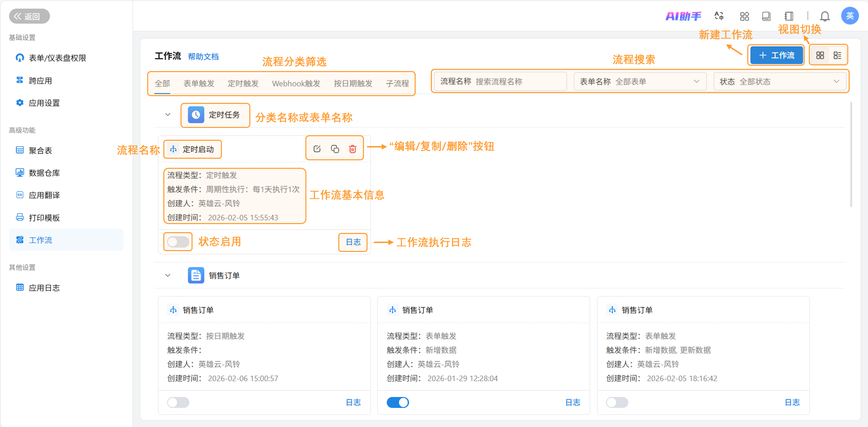Click the copy icon on 定时启动 card
This screenshot has height=427, width=868.
[335, 149]
